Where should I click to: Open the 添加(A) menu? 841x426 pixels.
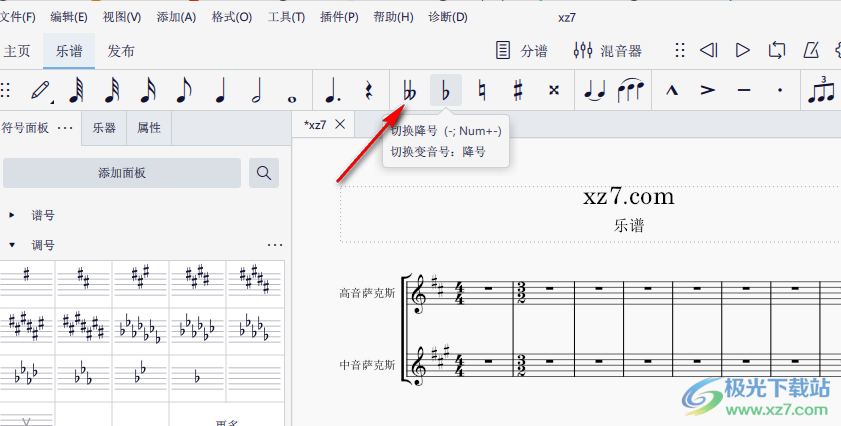coord(176,17)
